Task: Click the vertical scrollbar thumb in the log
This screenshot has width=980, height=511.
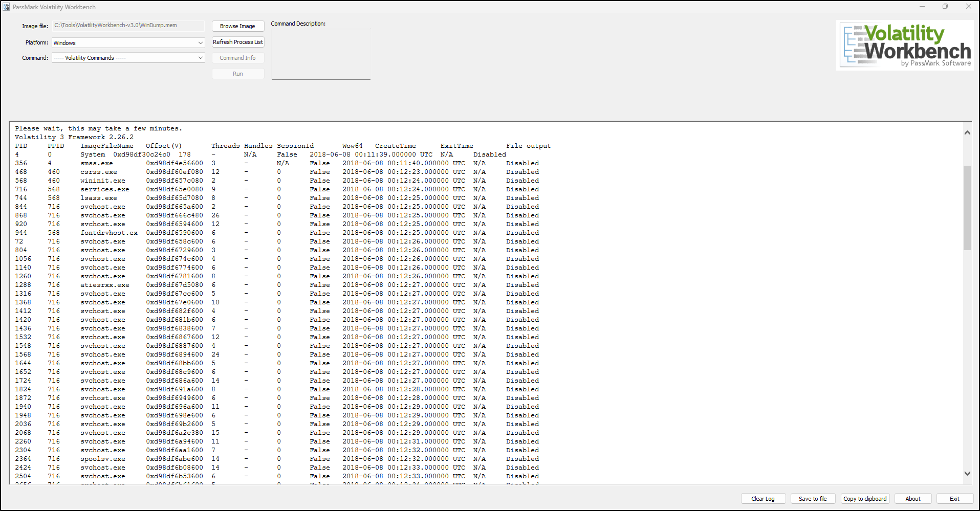Action: [x=967, y=208]
